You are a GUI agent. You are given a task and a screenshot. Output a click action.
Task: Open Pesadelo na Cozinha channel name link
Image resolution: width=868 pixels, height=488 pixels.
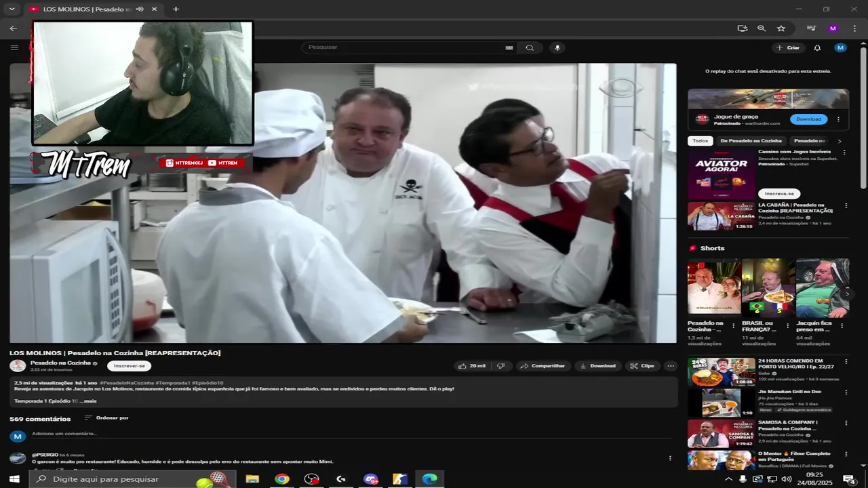(60, 363)
